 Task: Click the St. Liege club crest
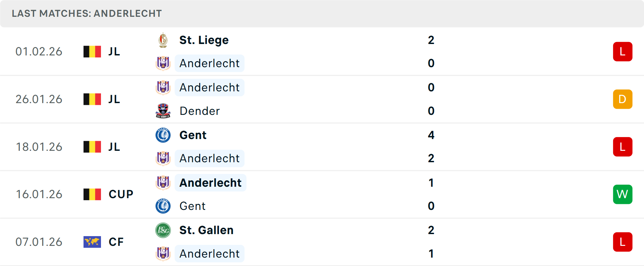pos(163,40)
